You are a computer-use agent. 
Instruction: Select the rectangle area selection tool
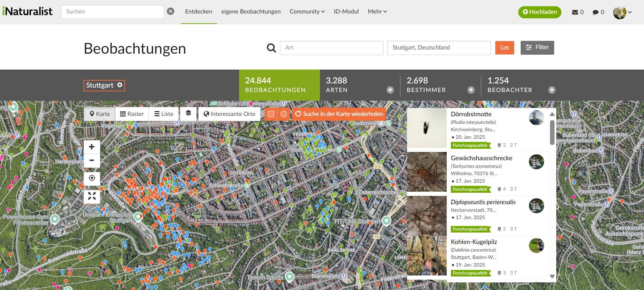coord(271,114)
